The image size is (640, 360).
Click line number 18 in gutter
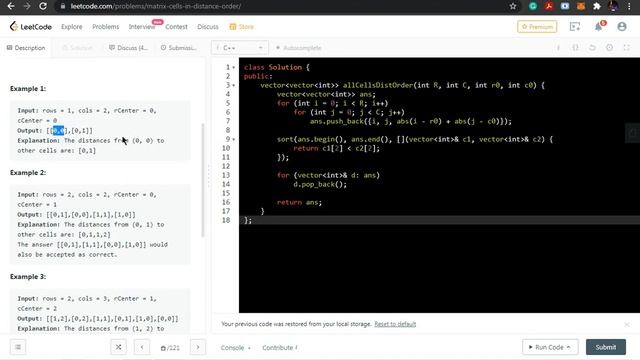(x=226, y=220)
